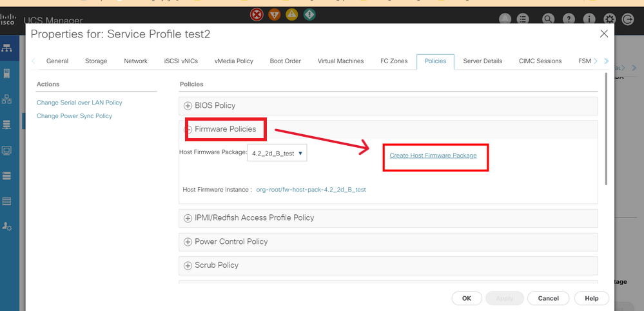Click the orange major faults icon
This screenshot has width=644, height=311.
tap(275, 15)
